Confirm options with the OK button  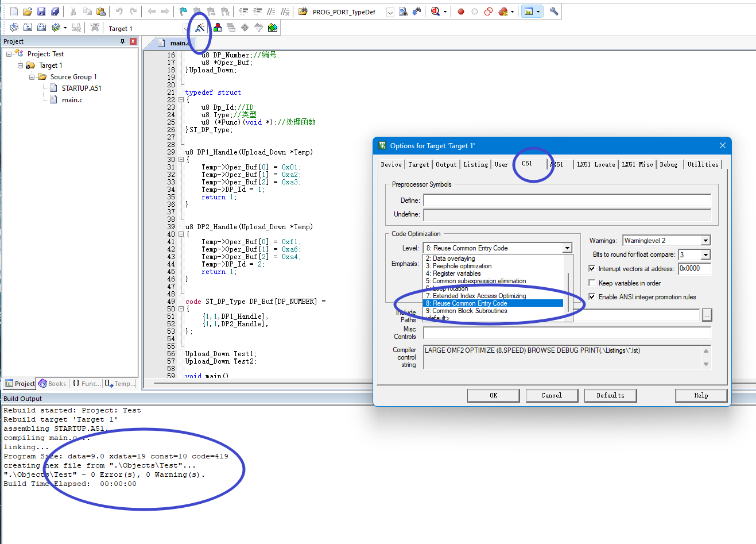tap(493, 395)
